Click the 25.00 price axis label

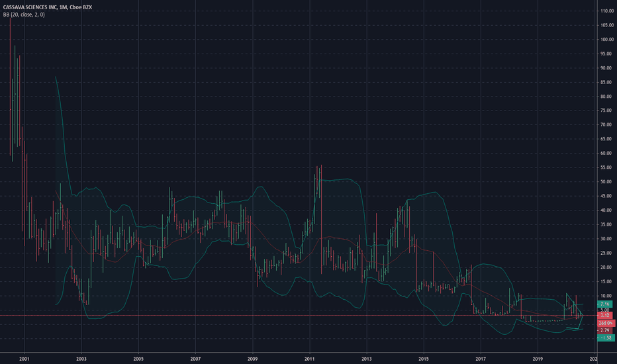click(x=607, y=253)
